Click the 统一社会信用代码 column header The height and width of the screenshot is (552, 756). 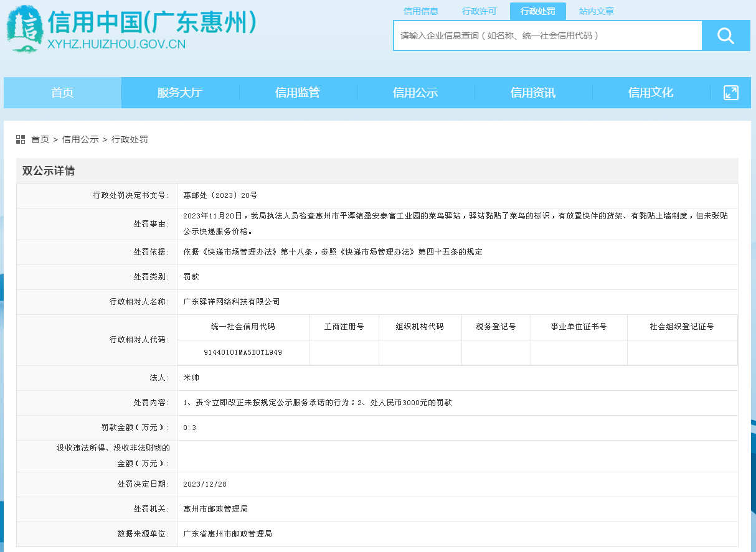pyautogui.click(x=243, y=327)
